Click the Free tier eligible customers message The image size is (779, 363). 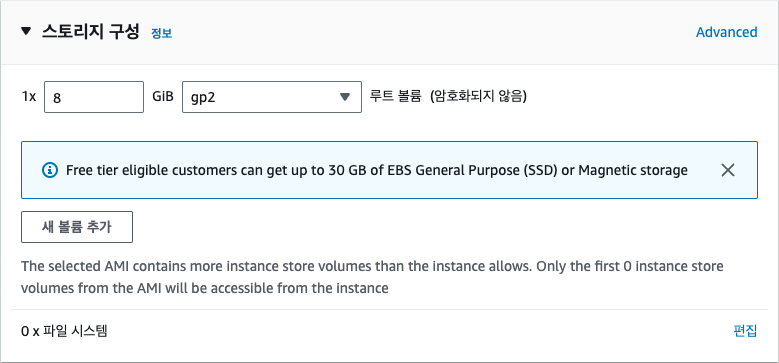coord(377,170)
